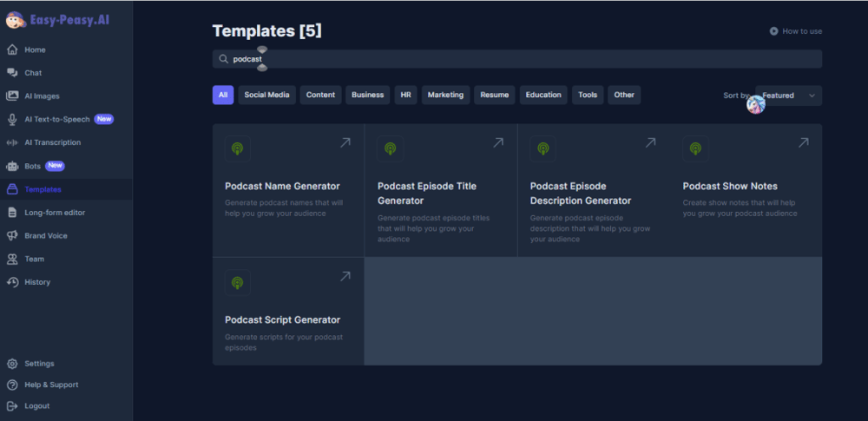The height and width of the screenshot is (421, 868).
Task: Open the Long-form editor menu item
Action: (x=55, y=212)
